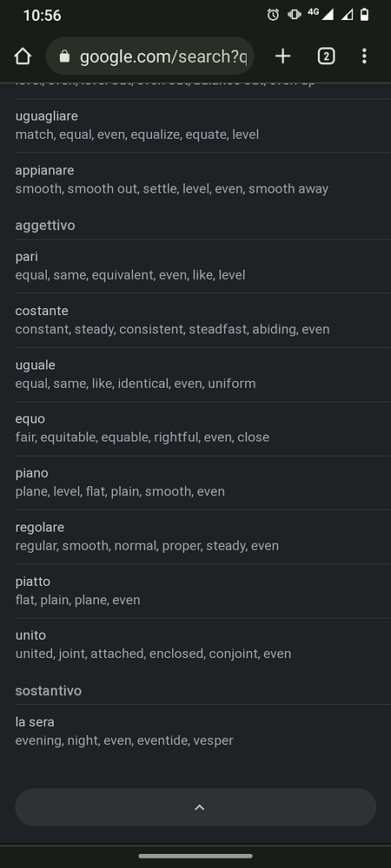Tap the 'sostantivo' section heading

pyautogui.click(x=48, y=691)
